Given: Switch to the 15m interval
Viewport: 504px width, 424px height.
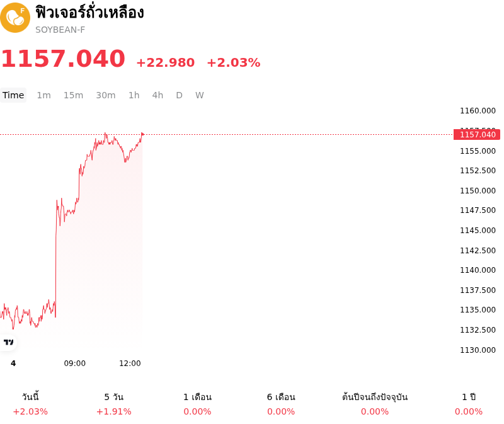Looking at the screenshot, I should click(x=73, y=95).
